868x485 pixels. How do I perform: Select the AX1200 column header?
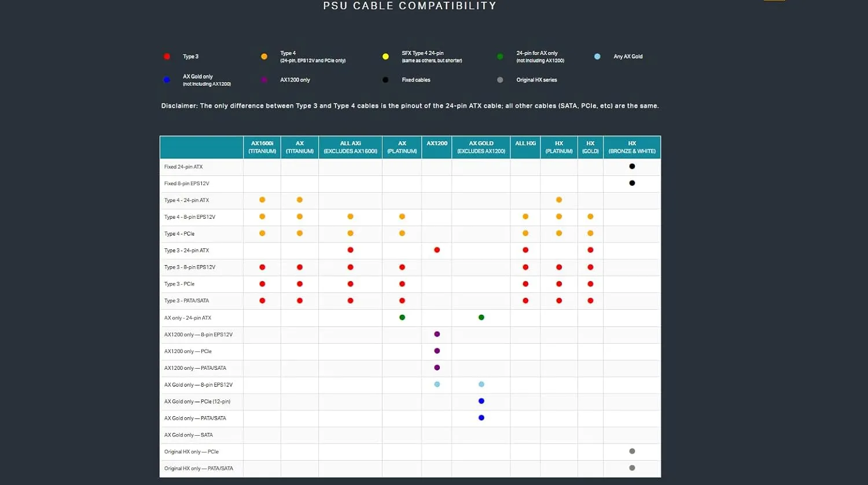pyautogui.click(x=437, y=147)
